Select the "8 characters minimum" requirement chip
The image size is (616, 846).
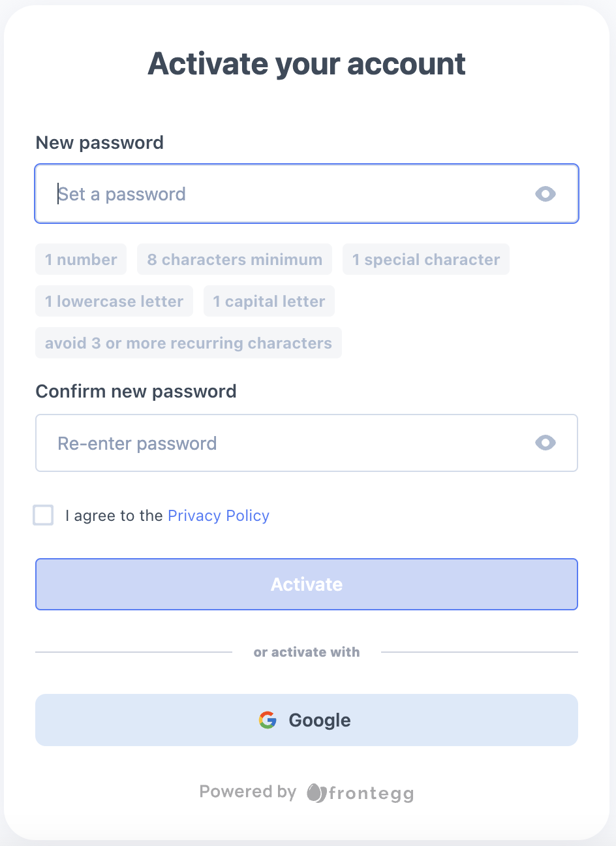234,260
